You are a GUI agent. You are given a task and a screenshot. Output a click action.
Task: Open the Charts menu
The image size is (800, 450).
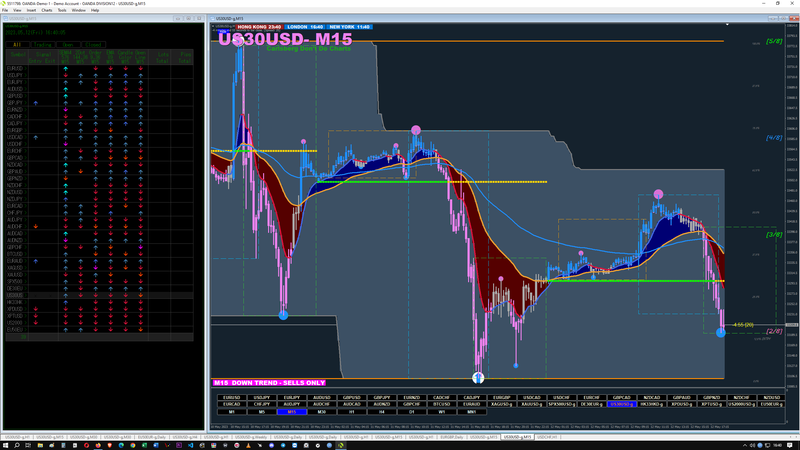pyautogui.click(x=46, y=10)
